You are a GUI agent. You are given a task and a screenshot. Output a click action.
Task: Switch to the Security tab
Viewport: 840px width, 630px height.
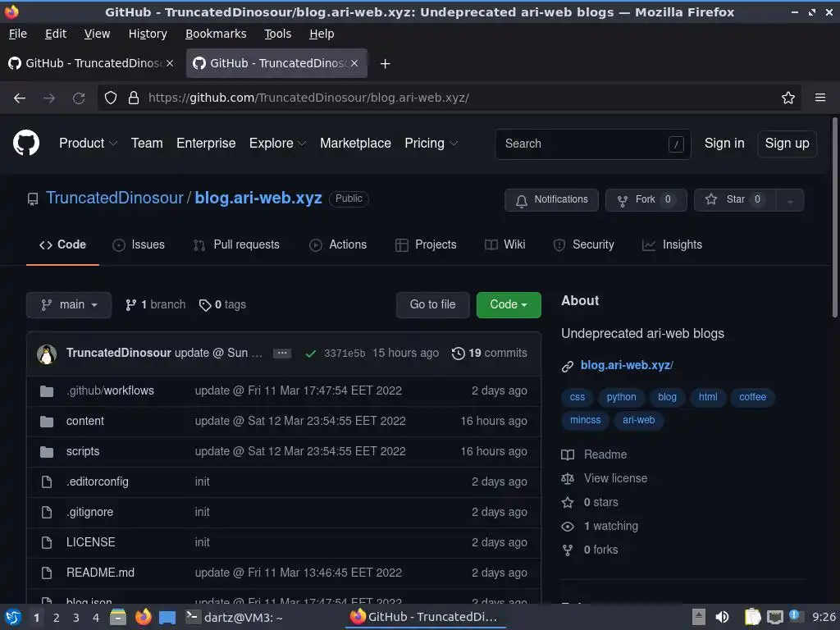coord(583,244)
